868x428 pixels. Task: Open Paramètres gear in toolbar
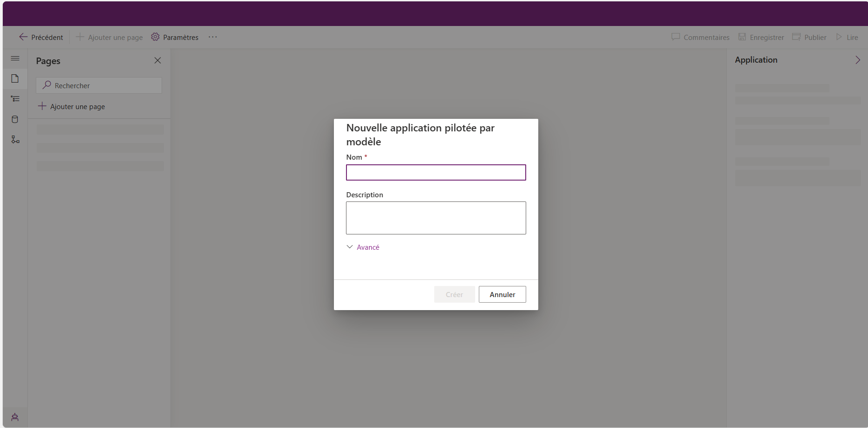click(x=175, y=37)
